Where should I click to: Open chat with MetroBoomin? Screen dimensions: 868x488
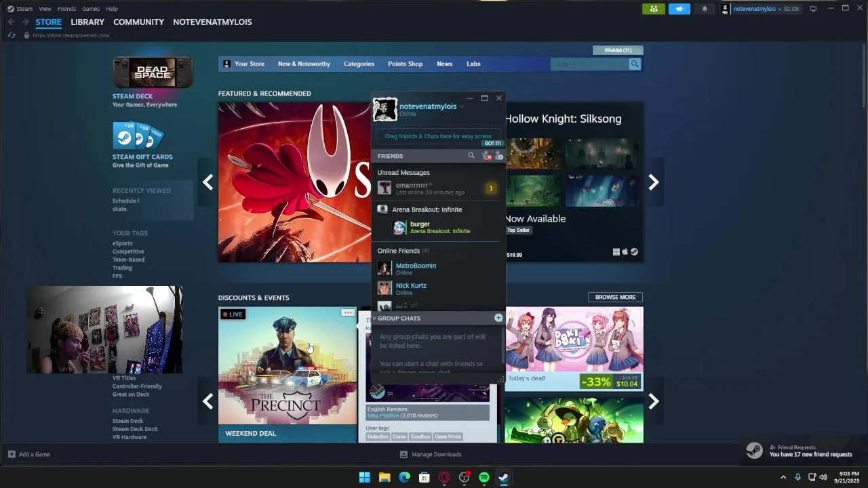(438, 268)
